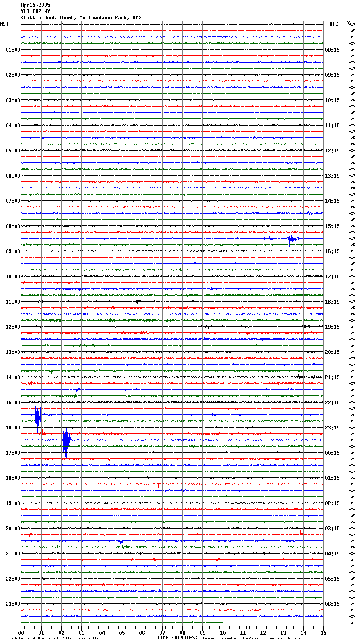Click the Little West Thumb location caption
Screen dimensions: 357x644
point(81,18)
